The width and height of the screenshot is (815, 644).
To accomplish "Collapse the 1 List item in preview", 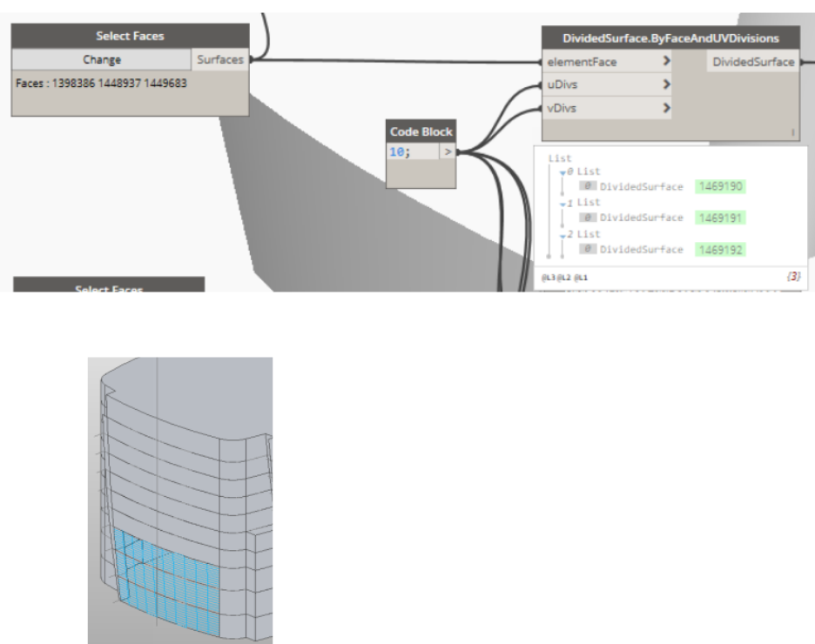I will 562,205.
